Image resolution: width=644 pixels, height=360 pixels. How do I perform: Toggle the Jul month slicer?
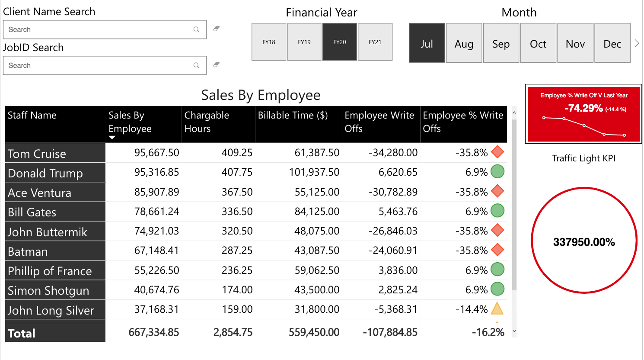(x=427, y=43)
